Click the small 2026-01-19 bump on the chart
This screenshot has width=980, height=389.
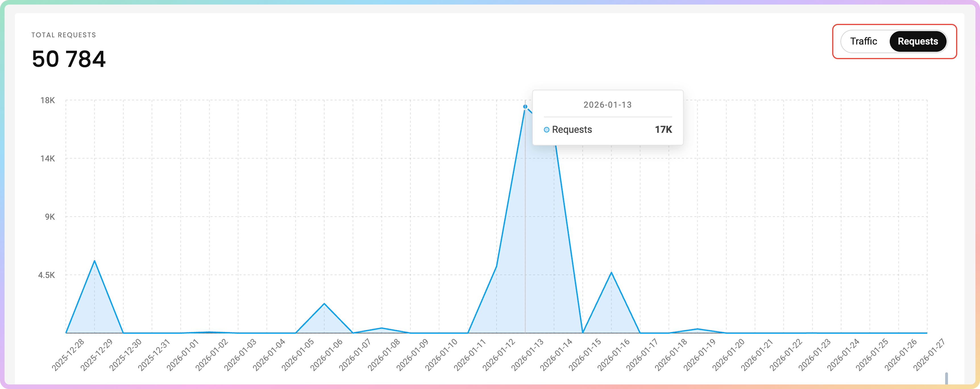[697, 329]
